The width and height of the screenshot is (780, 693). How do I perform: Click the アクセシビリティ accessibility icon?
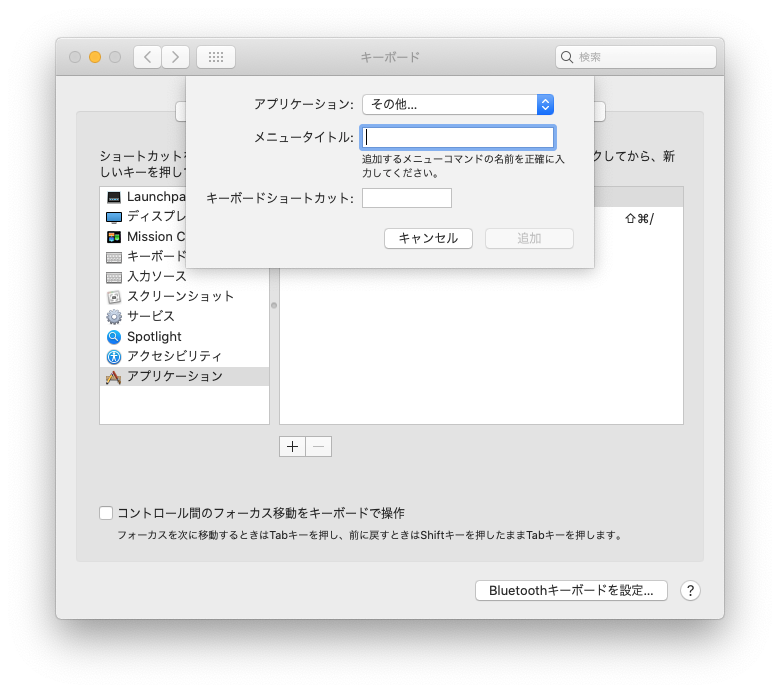114,357
